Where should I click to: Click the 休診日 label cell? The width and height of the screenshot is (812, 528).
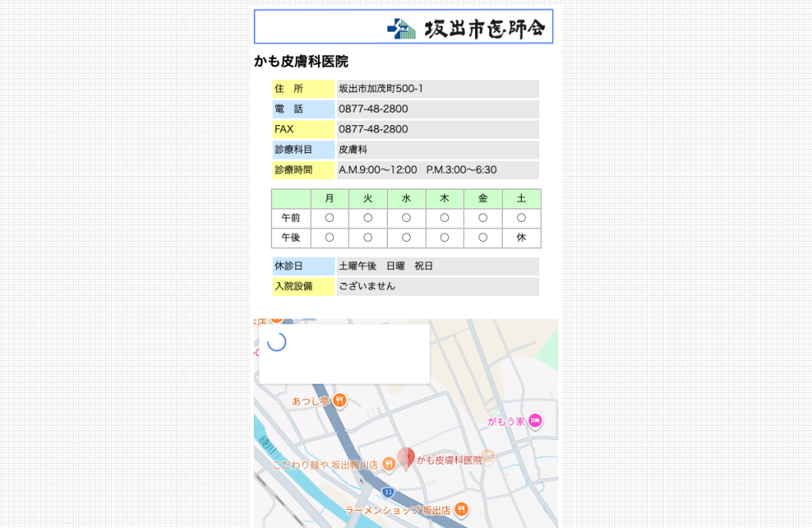[304, 266]
